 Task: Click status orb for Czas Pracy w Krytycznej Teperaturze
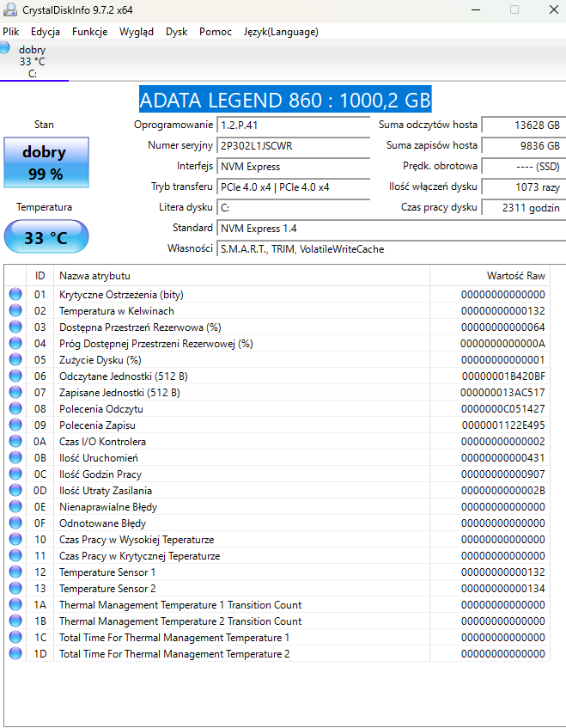pyautogui.click(x=15, y=556)
